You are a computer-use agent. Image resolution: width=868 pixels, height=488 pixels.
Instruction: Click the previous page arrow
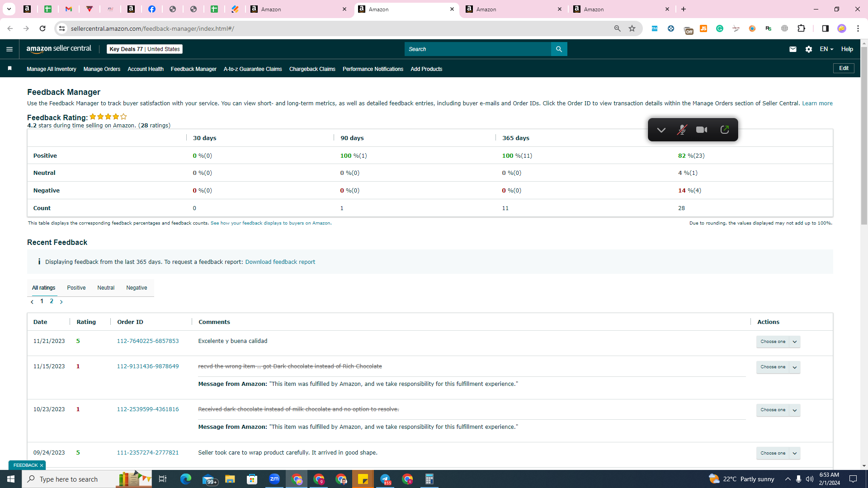tap(32, 302)
